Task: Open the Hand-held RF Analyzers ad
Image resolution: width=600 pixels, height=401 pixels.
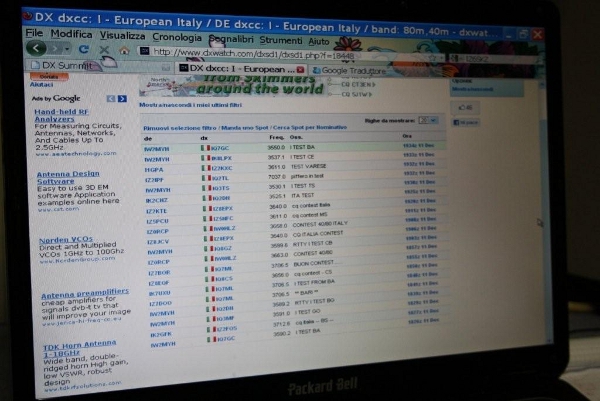Action: coord(62,115)
